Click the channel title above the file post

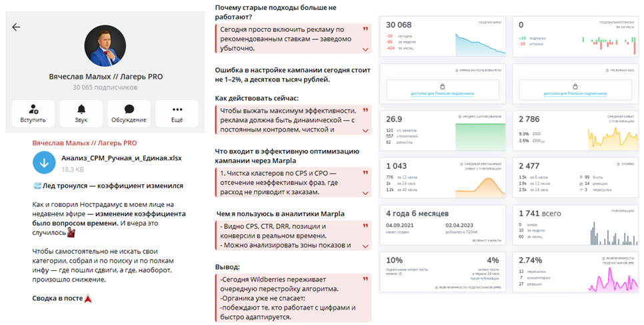[x=85, y=143]
